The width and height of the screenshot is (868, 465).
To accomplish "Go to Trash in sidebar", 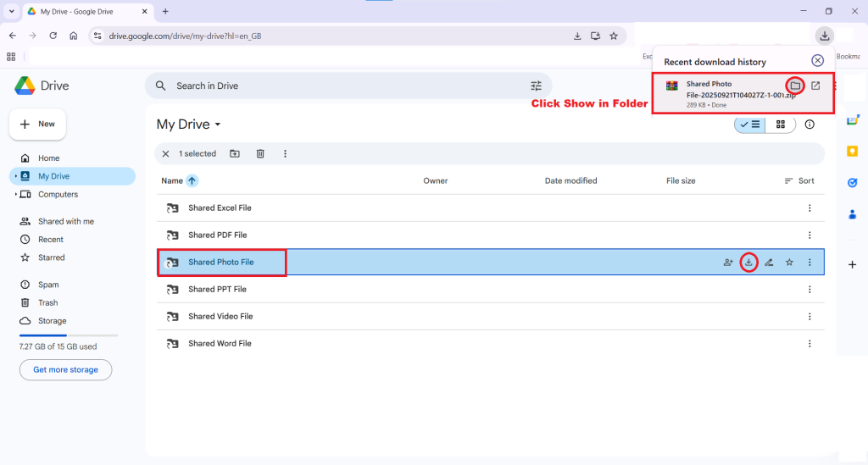I will point(48,302).
